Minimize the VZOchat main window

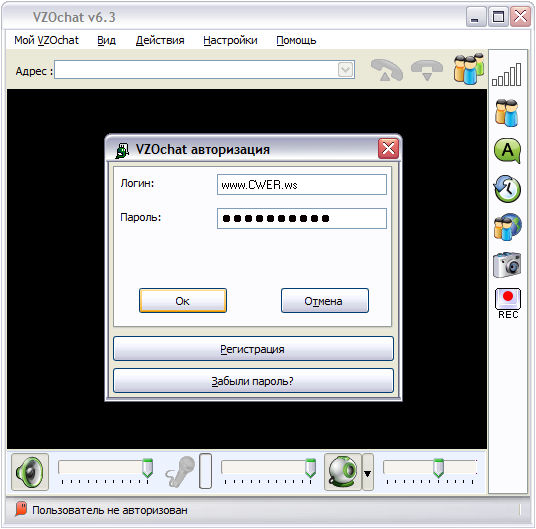(475, 17)
